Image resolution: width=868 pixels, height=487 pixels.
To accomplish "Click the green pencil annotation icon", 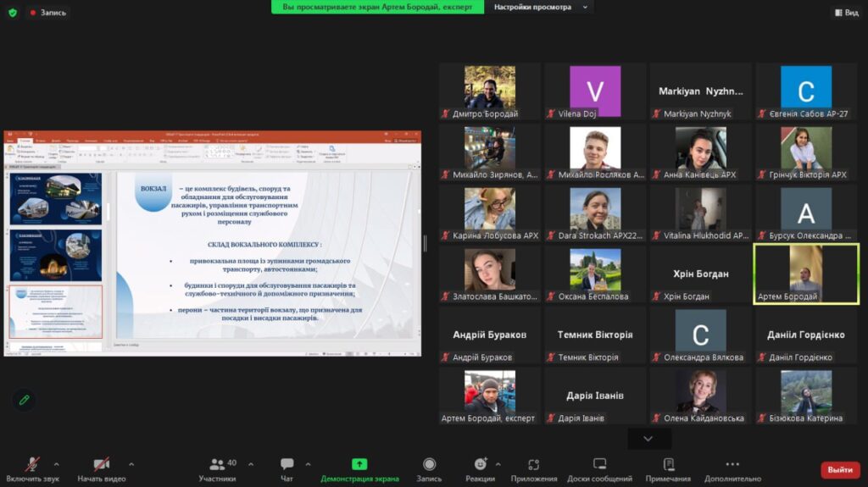I will [24, 399].
